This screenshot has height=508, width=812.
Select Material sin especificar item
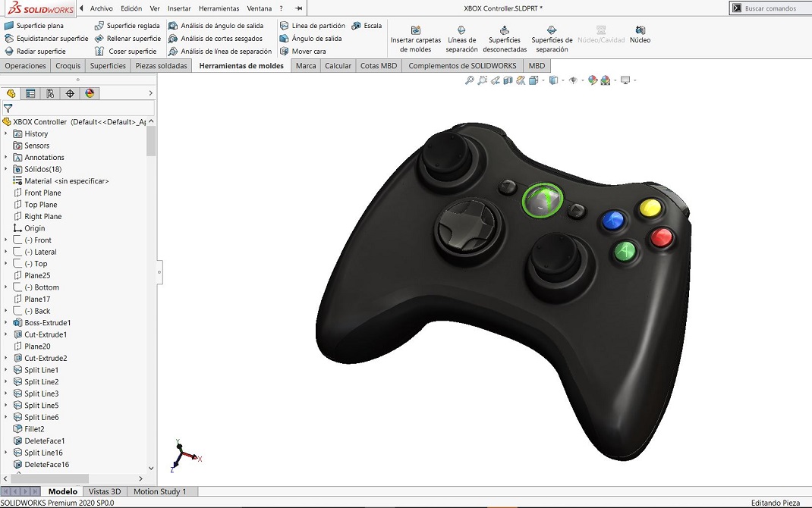click(61, 181)
